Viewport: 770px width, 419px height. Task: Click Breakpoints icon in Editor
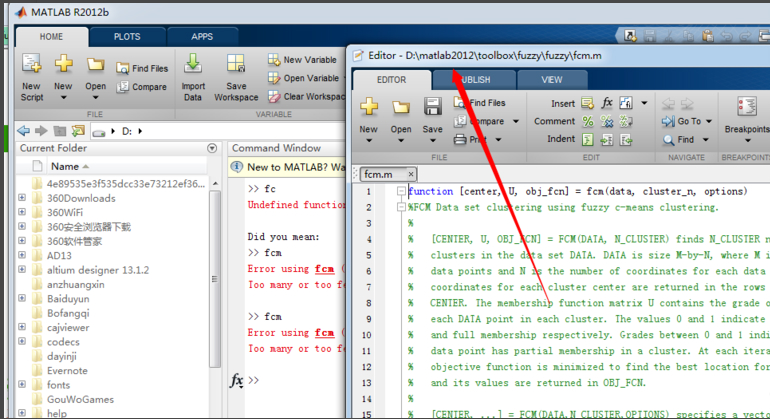point(746,107)
